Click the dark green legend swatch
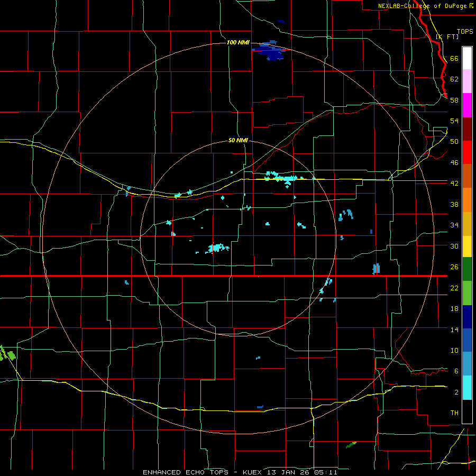This screenshot has width=476, height=476. tap(467, 269)
